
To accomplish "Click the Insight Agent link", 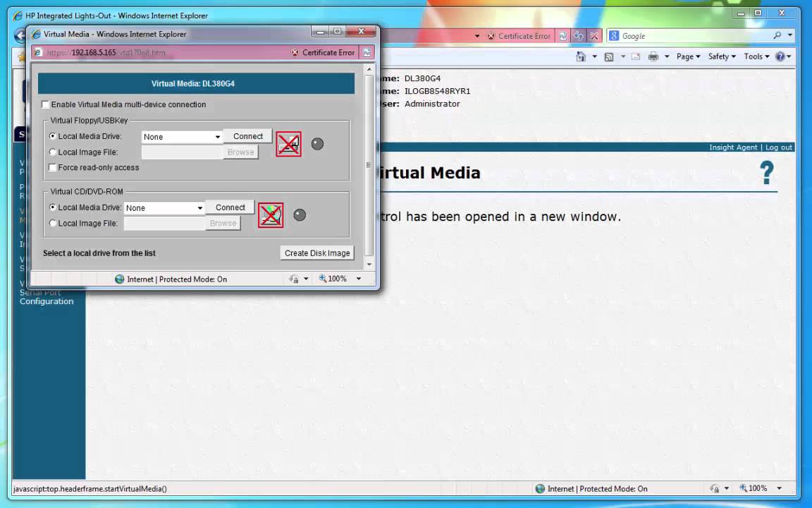I will 733,147.
